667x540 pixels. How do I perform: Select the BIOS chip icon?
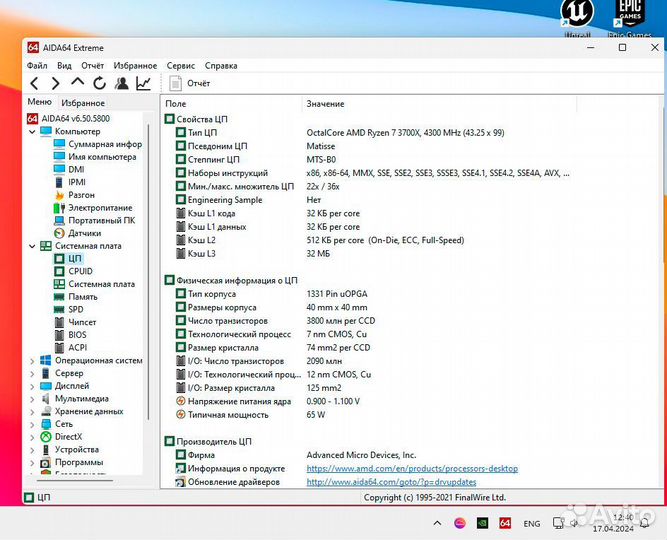[60, 335]
